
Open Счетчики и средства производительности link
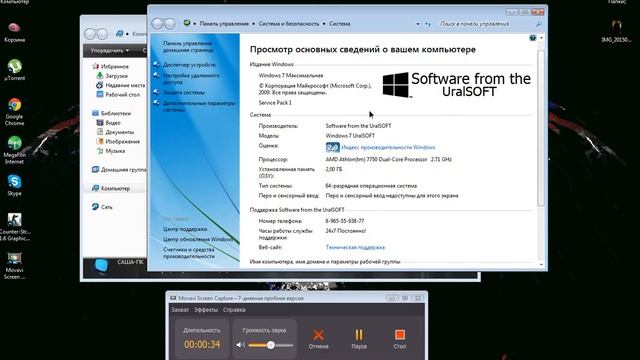189,253
